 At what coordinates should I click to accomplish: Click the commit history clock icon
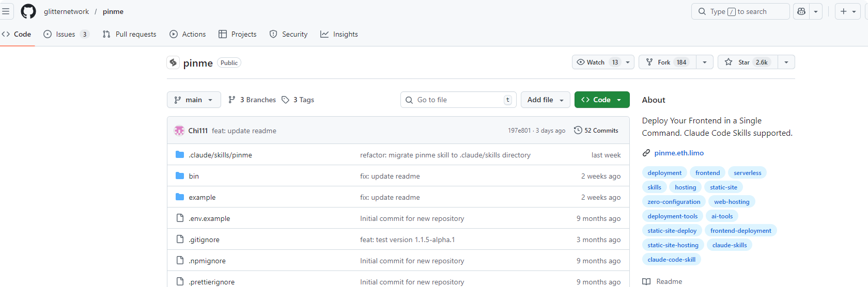[578, 131]
